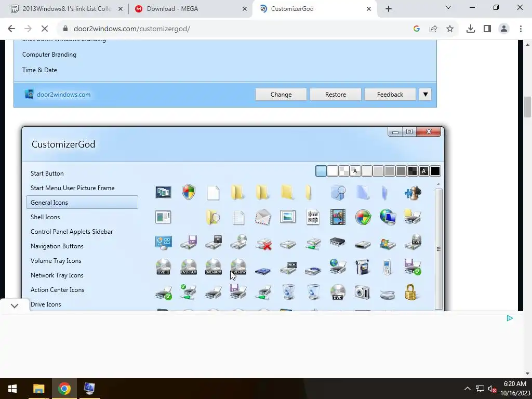Show hidden system tray icons

click(x=467, y=389)
